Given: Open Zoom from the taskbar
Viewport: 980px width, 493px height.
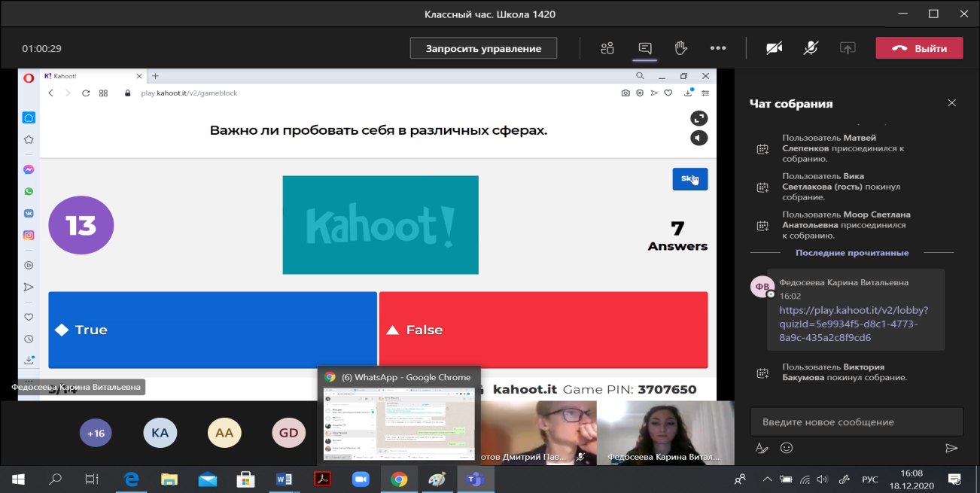Looking at the screenshot, I should [360, 478].
